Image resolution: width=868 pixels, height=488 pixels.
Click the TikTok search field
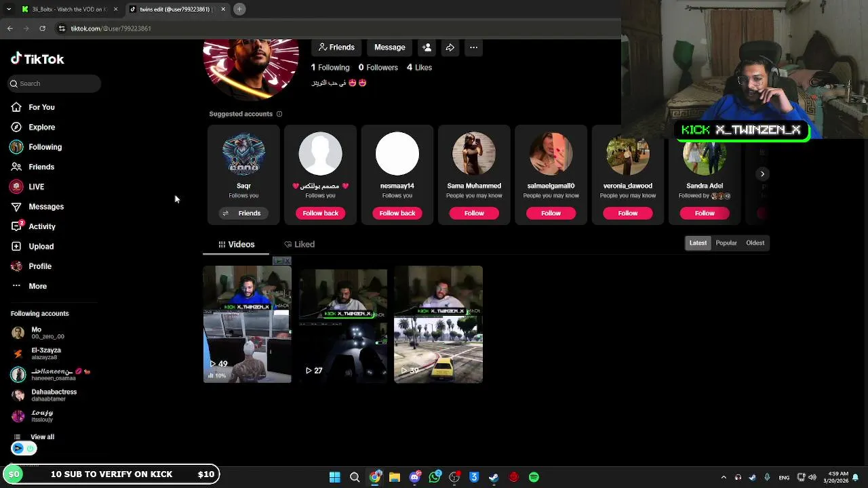[x=56, y=83]
